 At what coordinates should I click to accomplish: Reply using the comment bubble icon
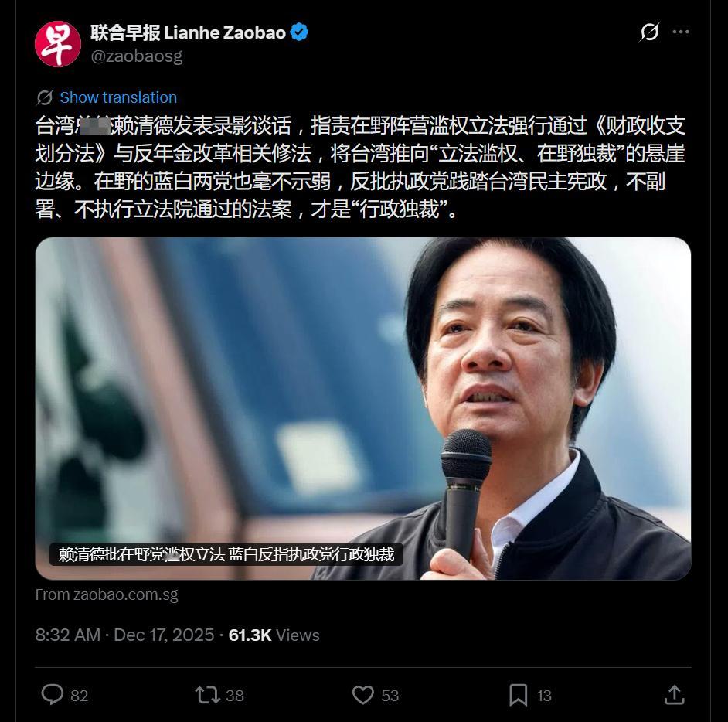coord(53,695)
